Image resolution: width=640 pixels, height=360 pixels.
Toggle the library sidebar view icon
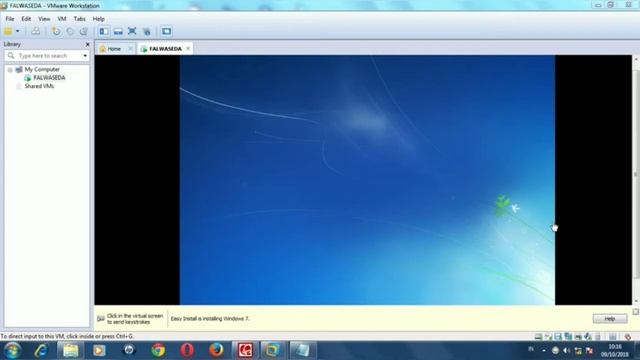(x=104, y=31)
